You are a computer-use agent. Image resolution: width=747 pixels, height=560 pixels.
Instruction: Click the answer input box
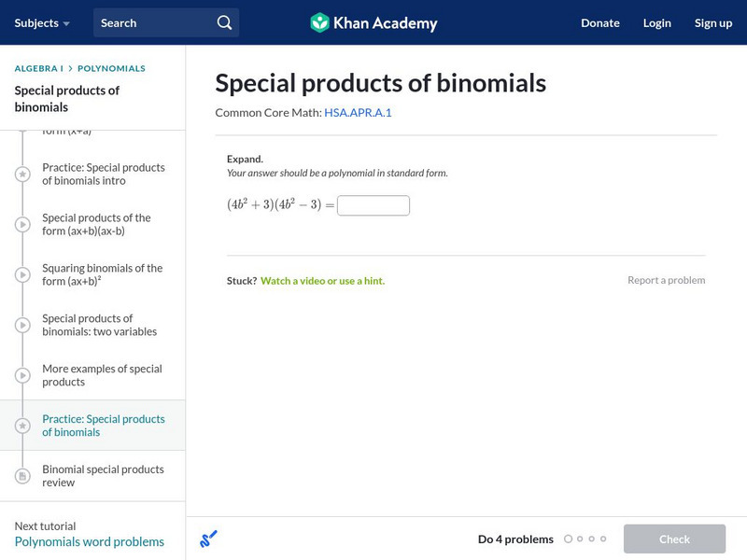pos(373,205)
